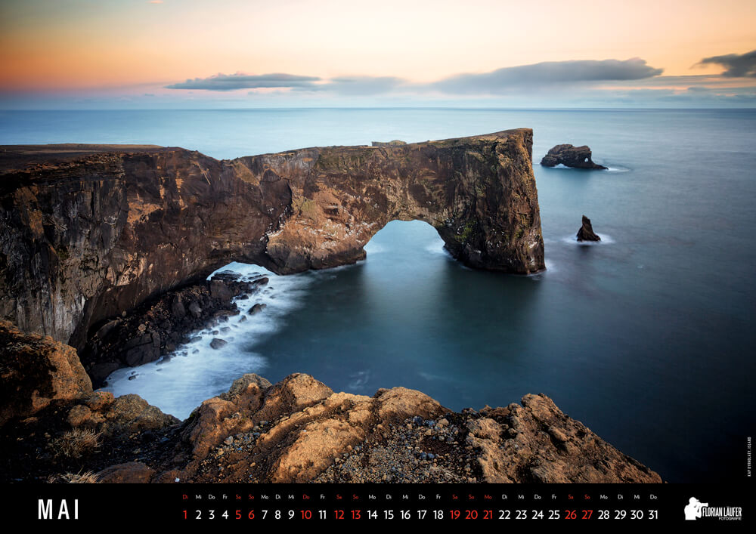Viewport: 756px width, 534px height.
Task: Choose date 23 in the date row
Action: [521, 514]
